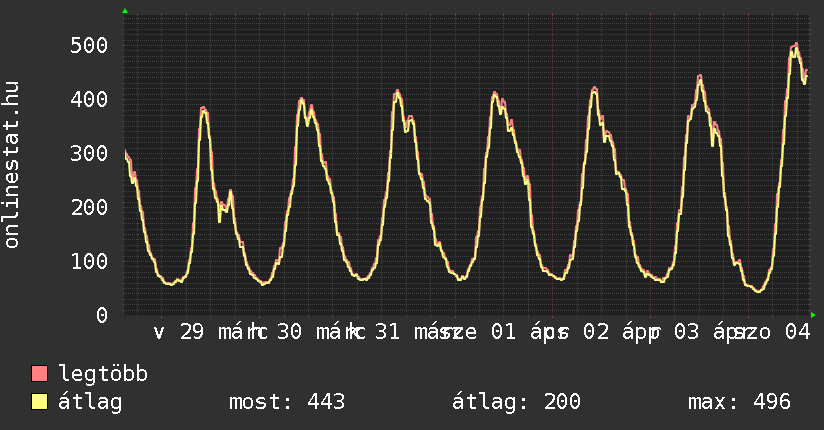This screenshot has width=824, height=430.
Task: Click the highest peak near 500 on graph
Action: (x=795, y=44)
